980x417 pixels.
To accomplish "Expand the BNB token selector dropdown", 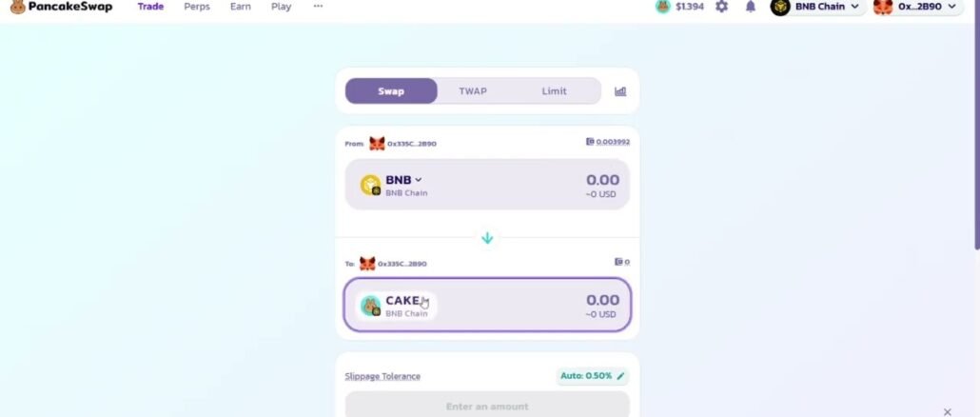I will (394, 185).
